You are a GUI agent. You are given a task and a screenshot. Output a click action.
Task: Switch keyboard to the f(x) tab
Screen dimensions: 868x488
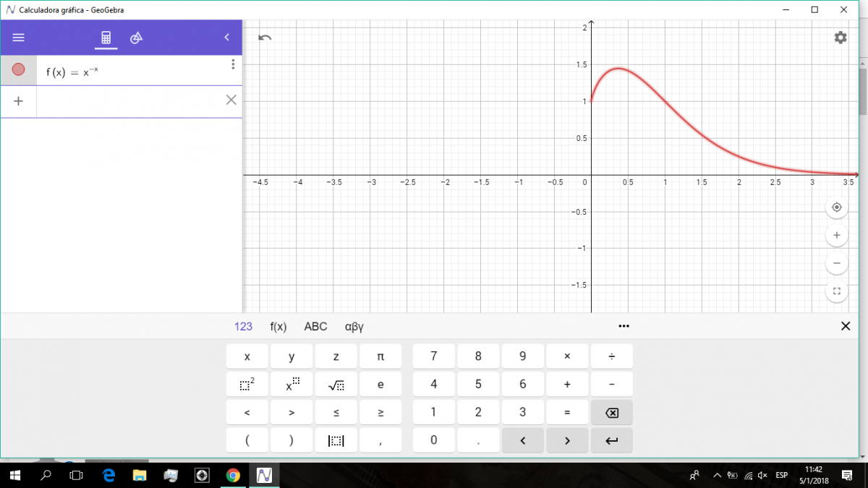click(278, 327)
